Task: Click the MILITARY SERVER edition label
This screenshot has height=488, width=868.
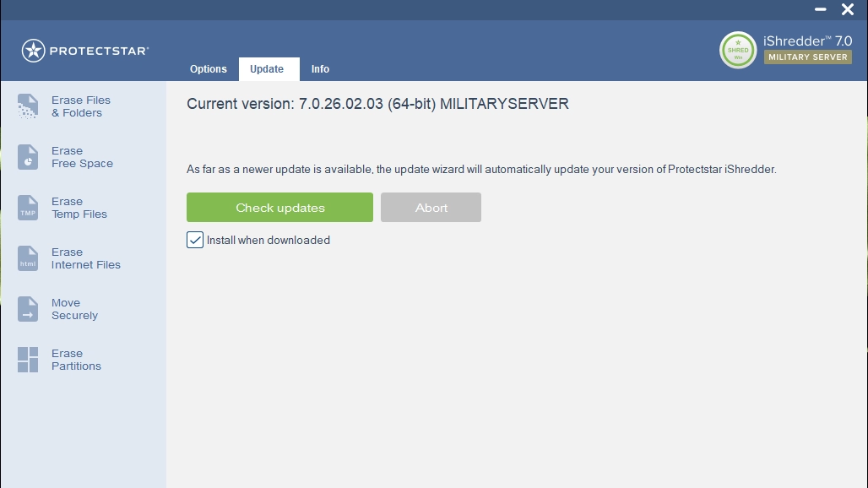Action: [807, 57]
